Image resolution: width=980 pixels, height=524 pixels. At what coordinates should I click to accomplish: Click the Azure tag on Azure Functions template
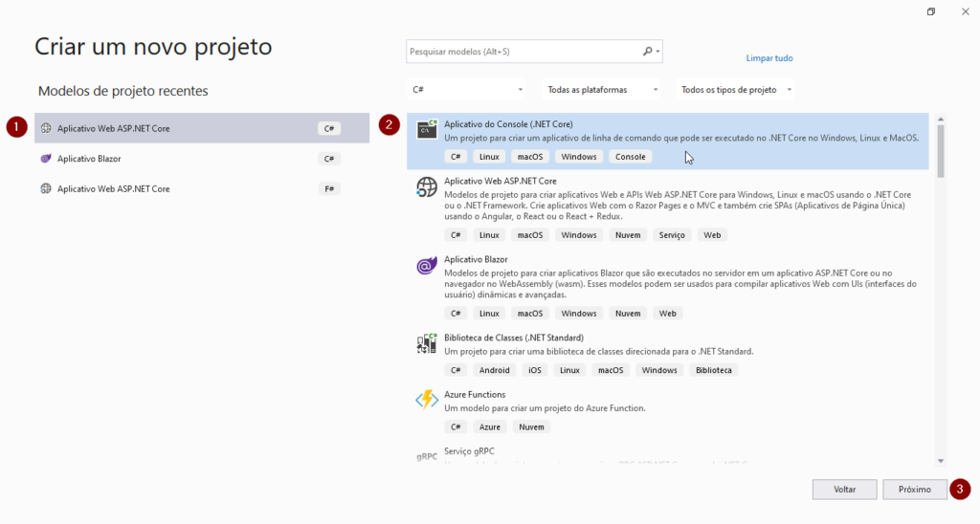point(489,427)
